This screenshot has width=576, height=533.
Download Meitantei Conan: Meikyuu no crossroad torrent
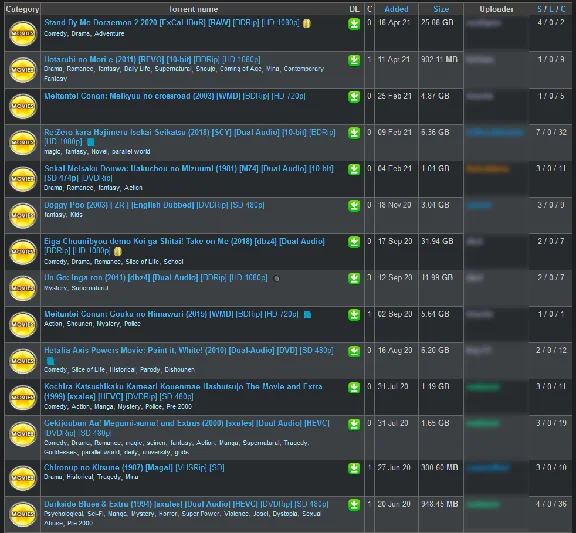354,97
